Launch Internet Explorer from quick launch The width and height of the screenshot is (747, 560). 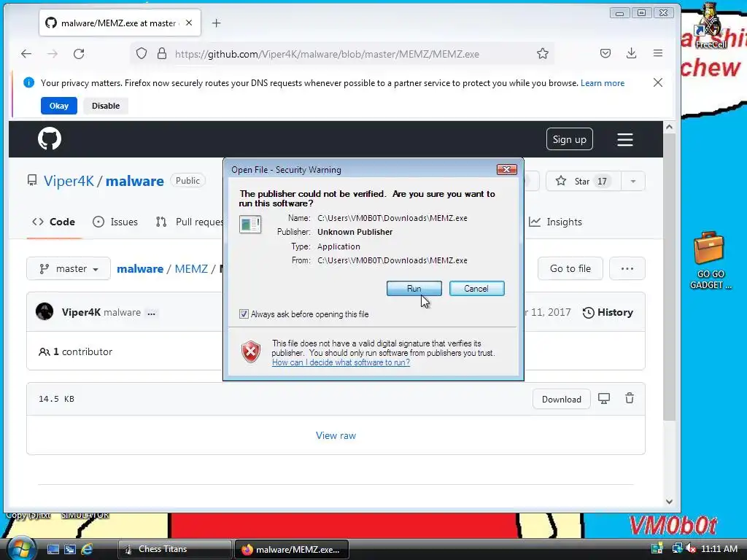(87, 550)
